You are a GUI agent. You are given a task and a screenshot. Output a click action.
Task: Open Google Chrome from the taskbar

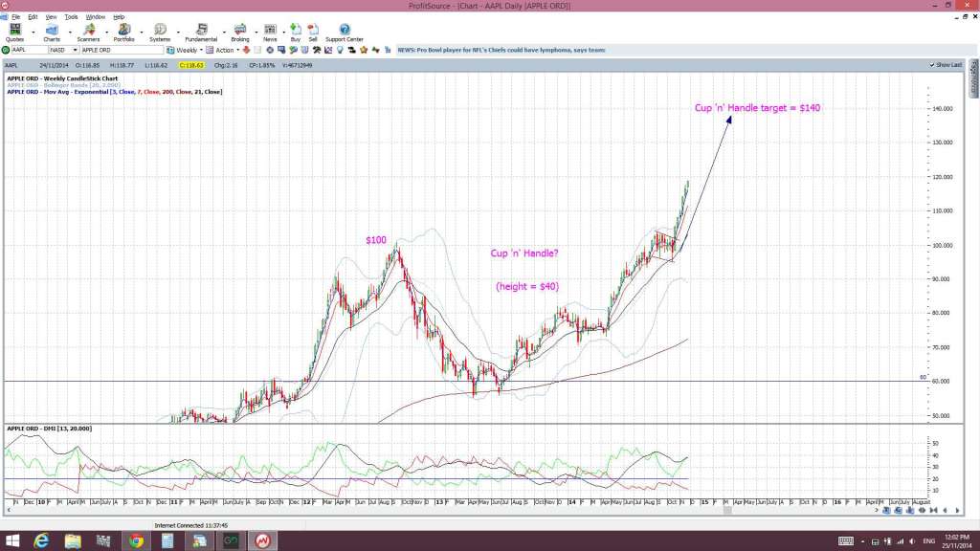tap(136, 541)
